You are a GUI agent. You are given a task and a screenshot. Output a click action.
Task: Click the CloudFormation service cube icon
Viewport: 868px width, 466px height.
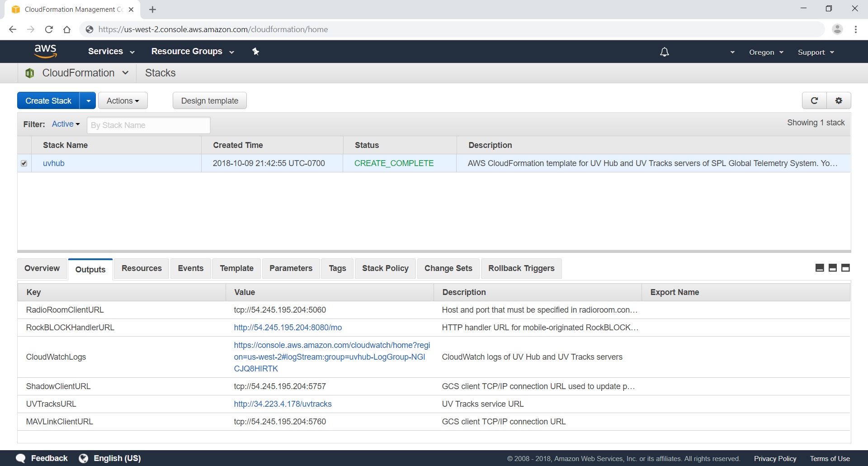[x=30, y=73]
